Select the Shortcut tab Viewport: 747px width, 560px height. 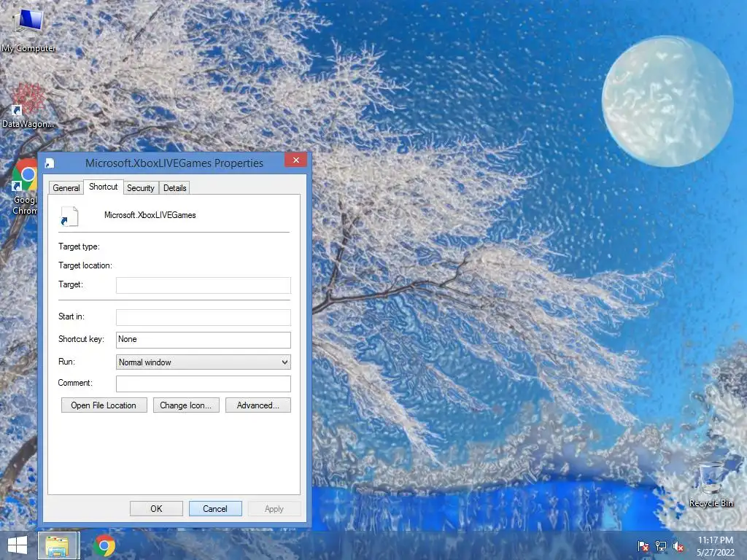pyautogui.click(x=104, y=187)
